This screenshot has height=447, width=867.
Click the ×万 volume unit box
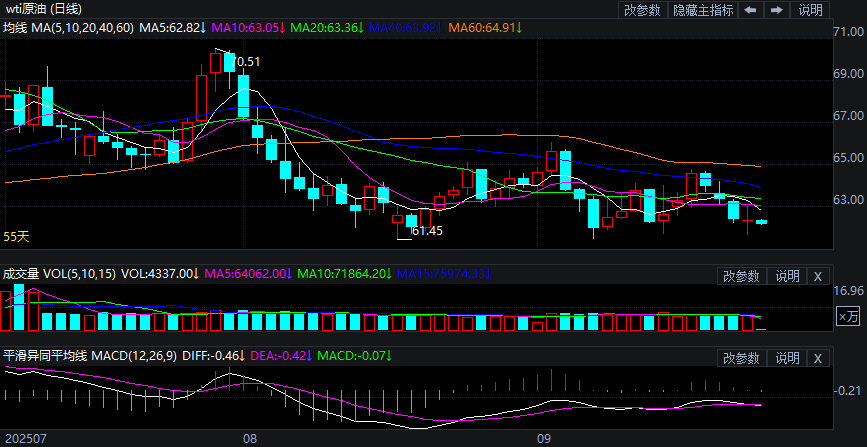(848, 317)
